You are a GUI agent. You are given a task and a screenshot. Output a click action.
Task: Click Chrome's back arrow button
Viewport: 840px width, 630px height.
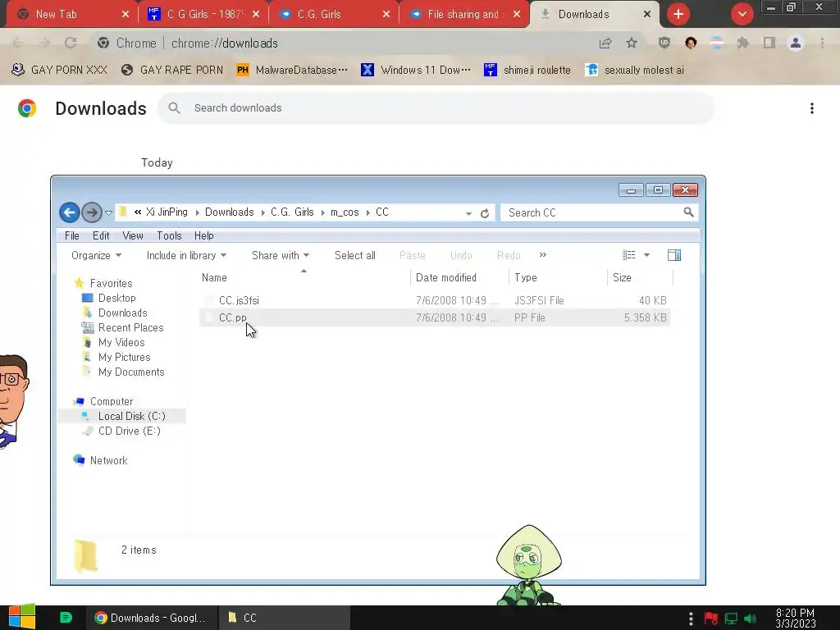(18, 43)
